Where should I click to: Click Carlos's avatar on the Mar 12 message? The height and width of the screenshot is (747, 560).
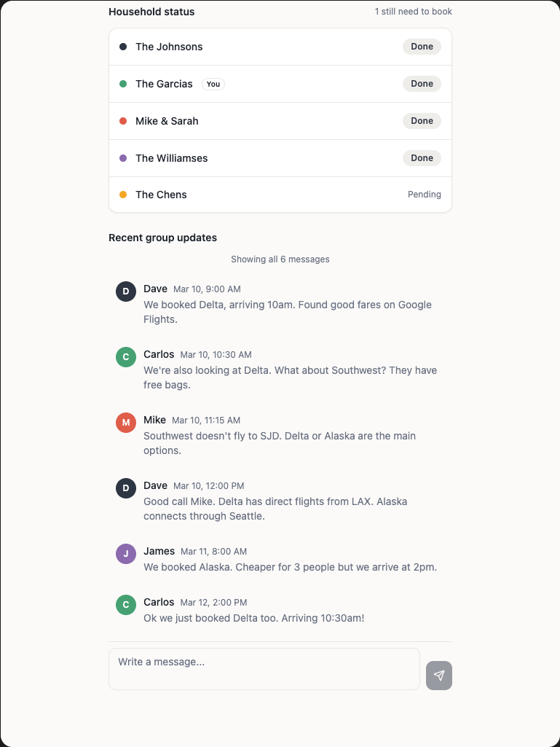(x=126, y=605)
